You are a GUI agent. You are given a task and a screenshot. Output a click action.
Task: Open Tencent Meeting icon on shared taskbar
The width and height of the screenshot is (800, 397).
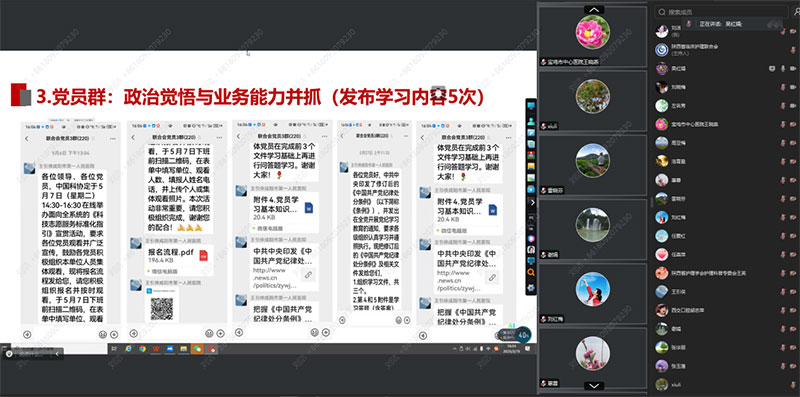pyautogui.click(x=170, y=349)
